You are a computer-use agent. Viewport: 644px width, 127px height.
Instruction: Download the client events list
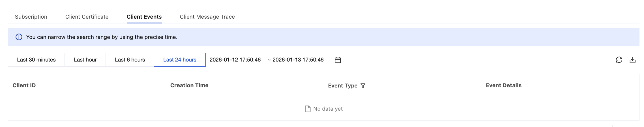632,60
